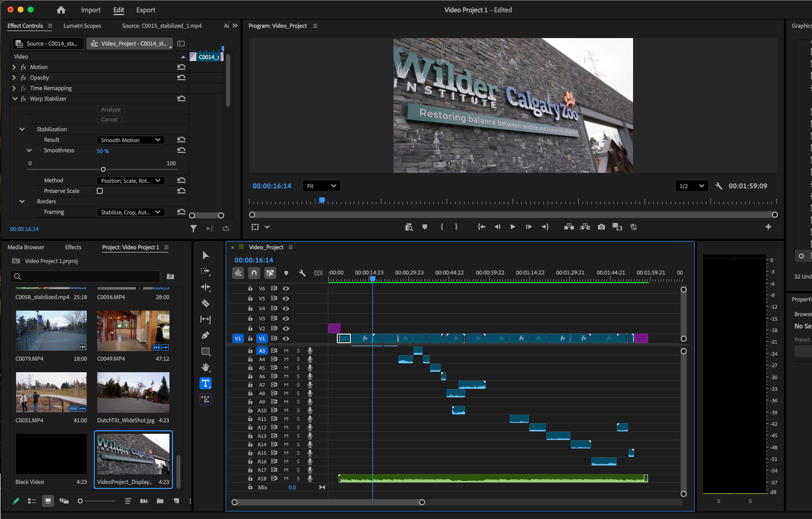Image resolution: width=812 pixels, height=519 pixels.
Task: Click the Home icon
Action: pyautogui.click(x=61, y=10)
